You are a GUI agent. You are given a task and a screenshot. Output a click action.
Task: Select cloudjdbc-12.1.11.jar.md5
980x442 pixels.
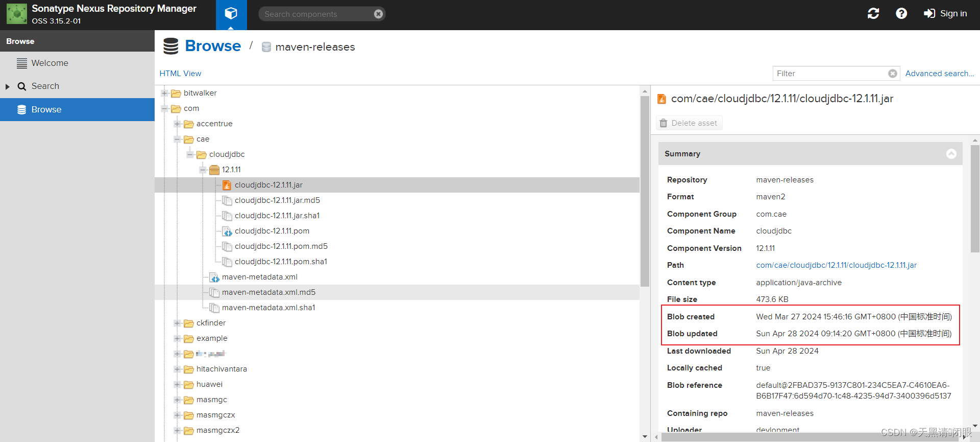click(277, 200)
